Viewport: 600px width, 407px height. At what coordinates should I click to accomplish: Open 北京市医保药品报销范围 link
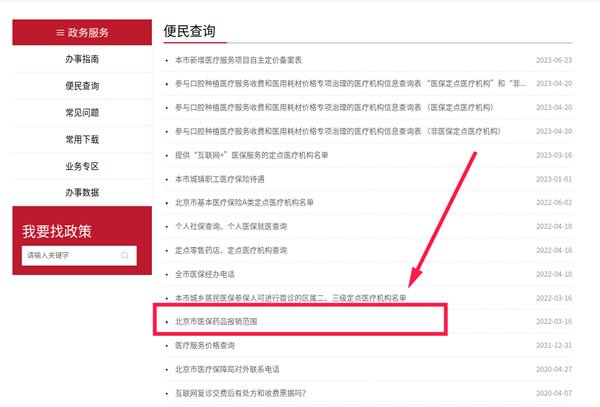(x=216, y=322)
